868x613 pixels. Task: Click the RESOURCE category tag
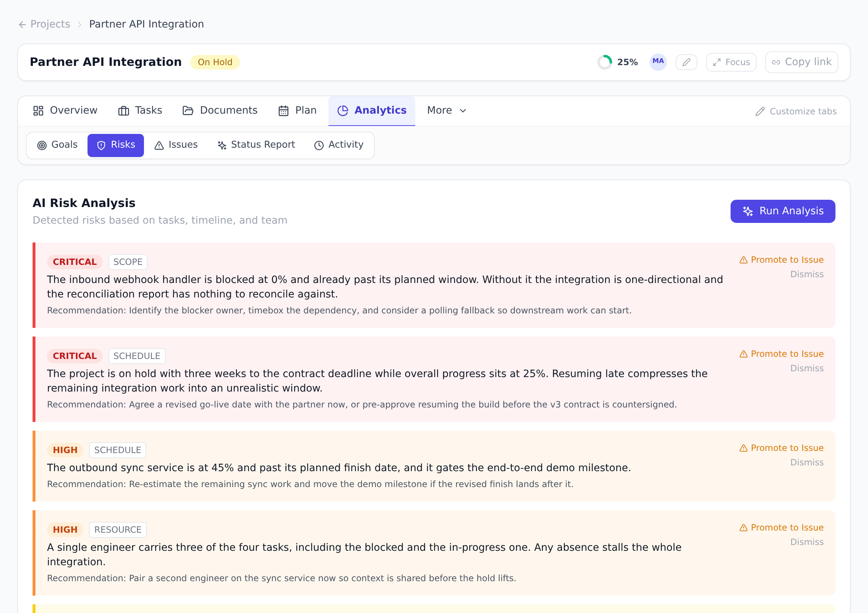[118, 530]
